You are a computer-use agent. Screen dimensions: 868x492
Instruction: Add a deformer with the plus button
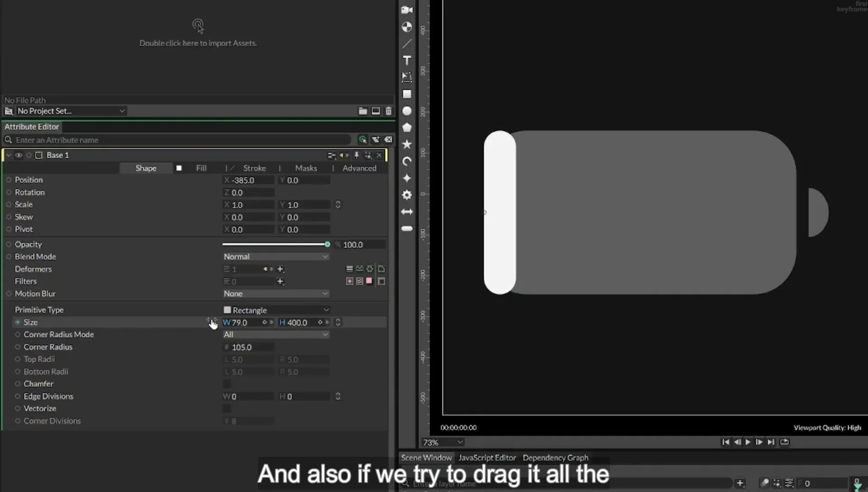tap(280, 269)
